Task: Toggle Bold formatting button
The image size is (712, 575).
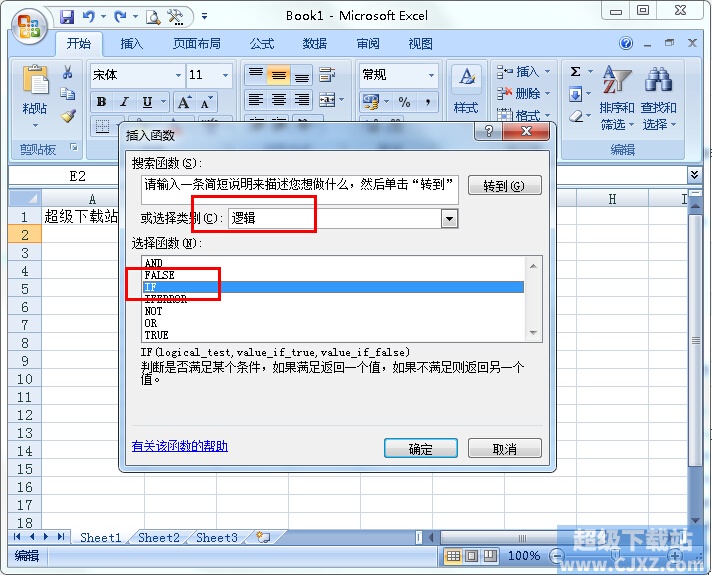Action: [102, 102]
